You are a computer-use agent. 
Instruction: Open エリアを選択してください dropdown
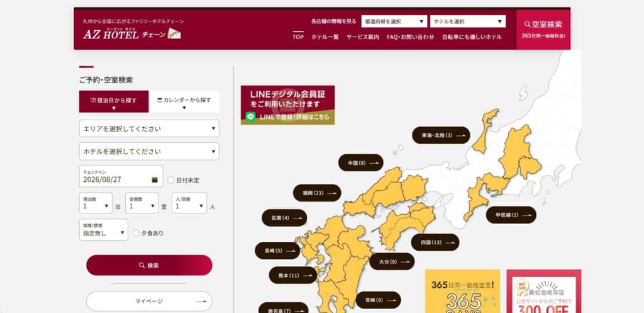point(149,128)
